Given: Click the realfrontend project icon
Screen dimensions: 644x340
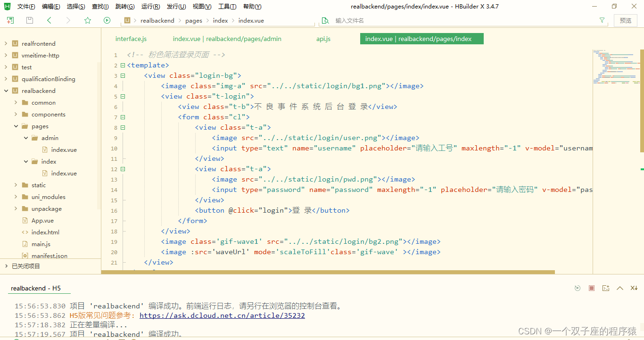Looking at the screenshot, I should 15,43.
